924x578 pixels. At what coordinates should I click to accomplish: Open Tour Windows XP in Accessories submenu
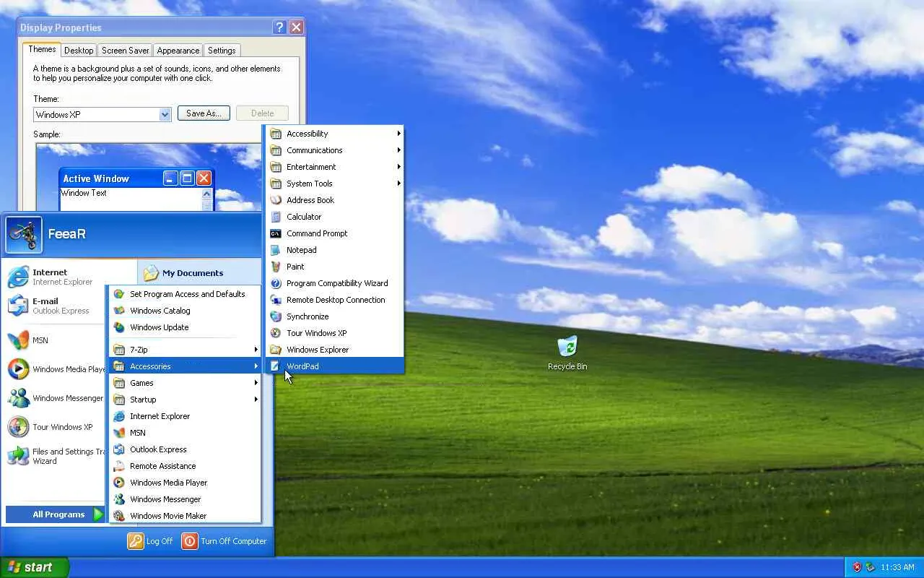click(334, 333)
